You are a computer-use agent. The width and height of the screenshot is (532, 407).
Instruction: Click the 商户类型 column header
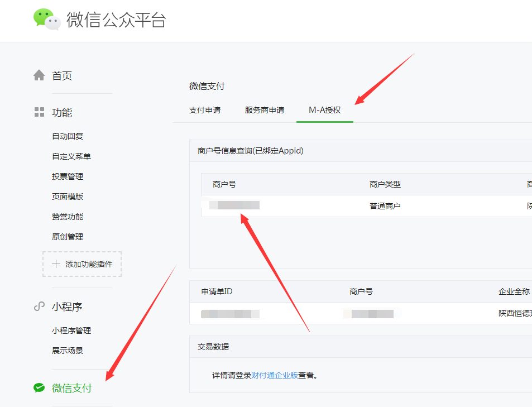click(385, 184)
